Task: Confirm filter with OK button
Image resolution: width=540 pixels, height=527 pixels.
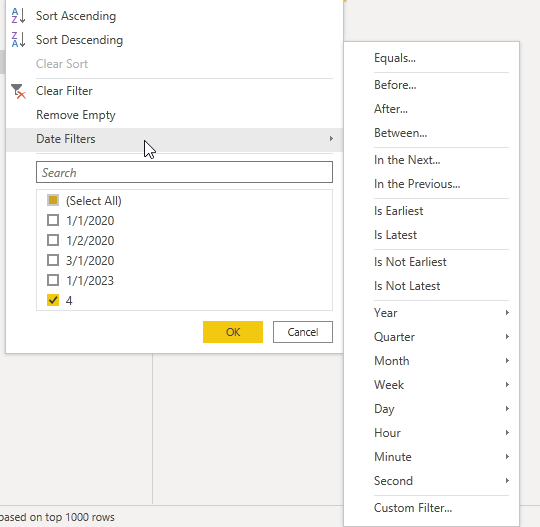Action: pos(233,332)
